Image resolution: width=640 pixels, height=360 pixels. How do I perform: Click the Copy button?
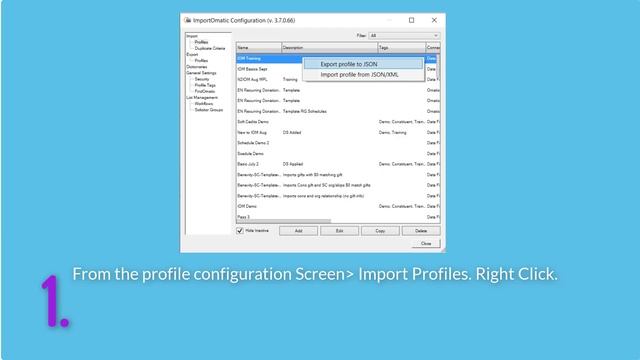click(380, 231)
